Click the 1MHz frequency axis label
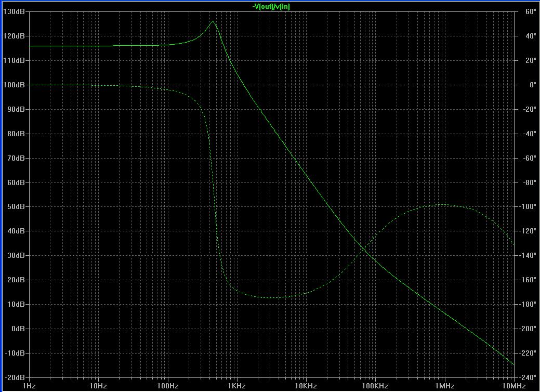Screen dimensions: 540x392 [444, 386]
